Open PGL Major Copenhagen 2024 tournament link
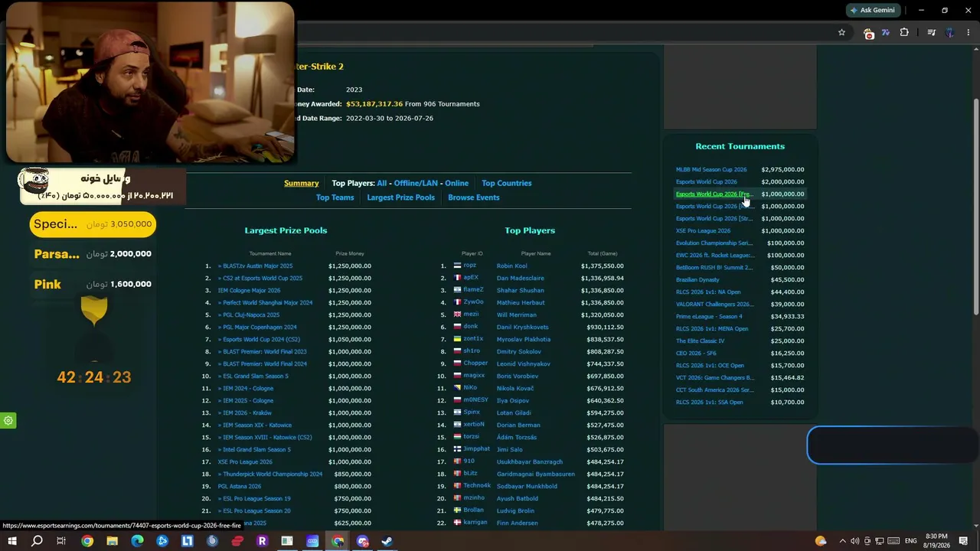The height and width of the screenshot is (551, 980). point(260,328)
